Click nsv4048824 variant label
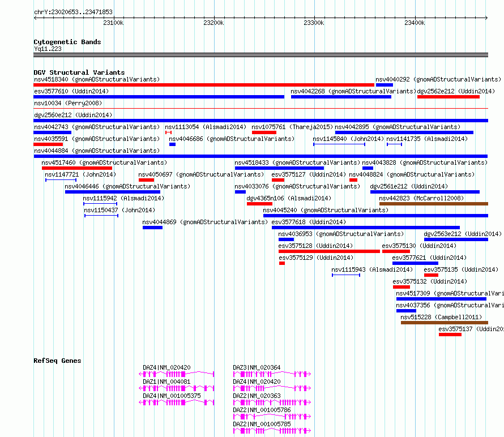504x437 pixels. tap(412, 174)
